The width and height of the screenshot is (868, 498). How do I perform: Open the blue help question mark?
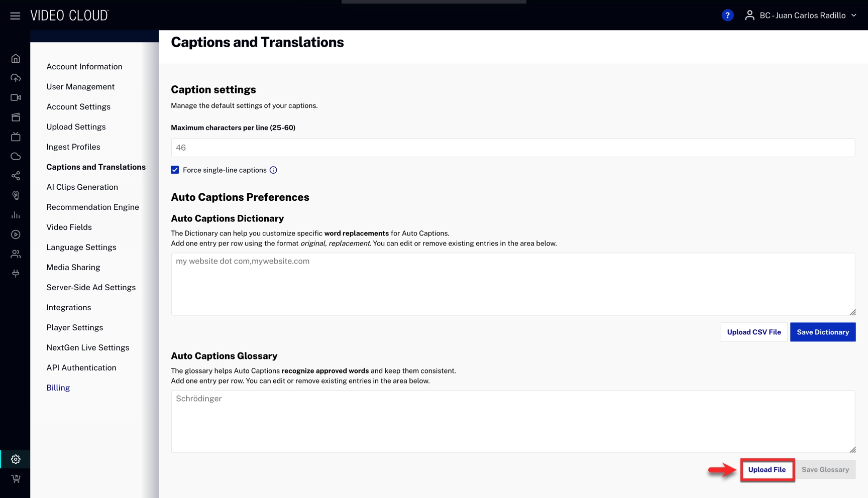coord(727,16)
